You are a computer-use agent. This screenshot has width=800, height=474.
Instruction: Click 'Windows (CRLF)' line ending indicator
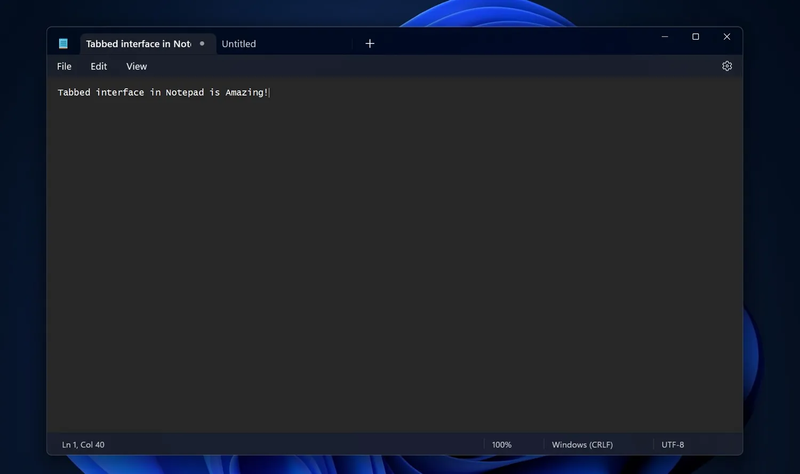point(582,444)
